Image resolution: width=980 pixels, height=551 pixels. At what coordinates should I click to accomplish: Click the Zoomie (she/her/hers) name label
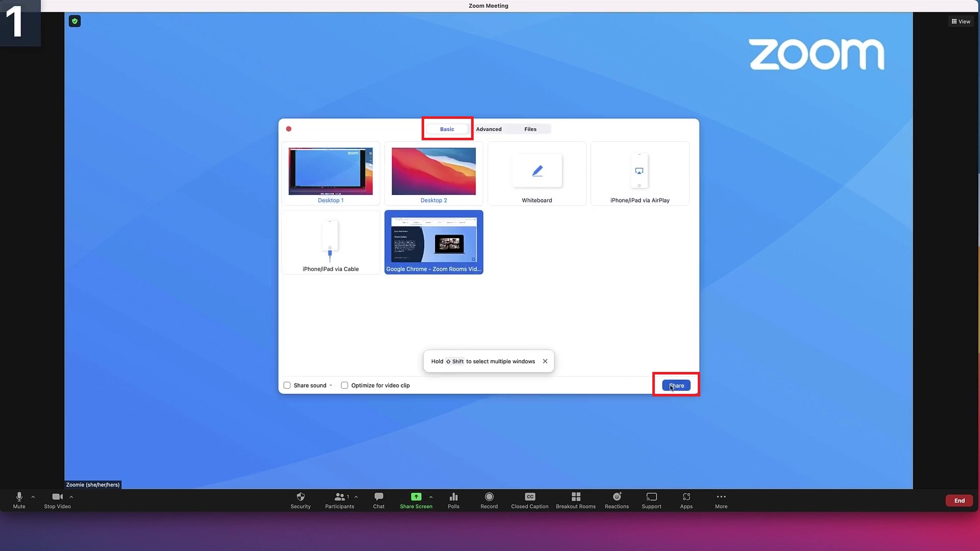pyautogui.click(x=93, y=485)
